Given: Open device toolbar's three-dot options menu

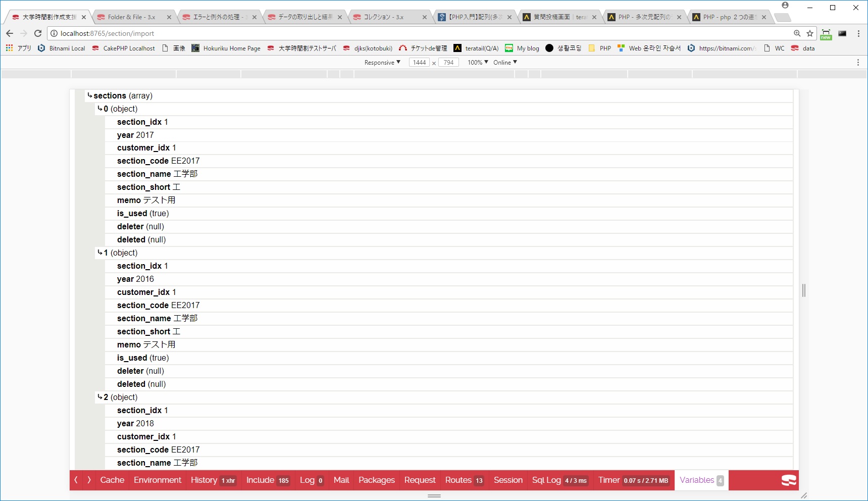Looking at the screenshot, I should tap(857, 62).
